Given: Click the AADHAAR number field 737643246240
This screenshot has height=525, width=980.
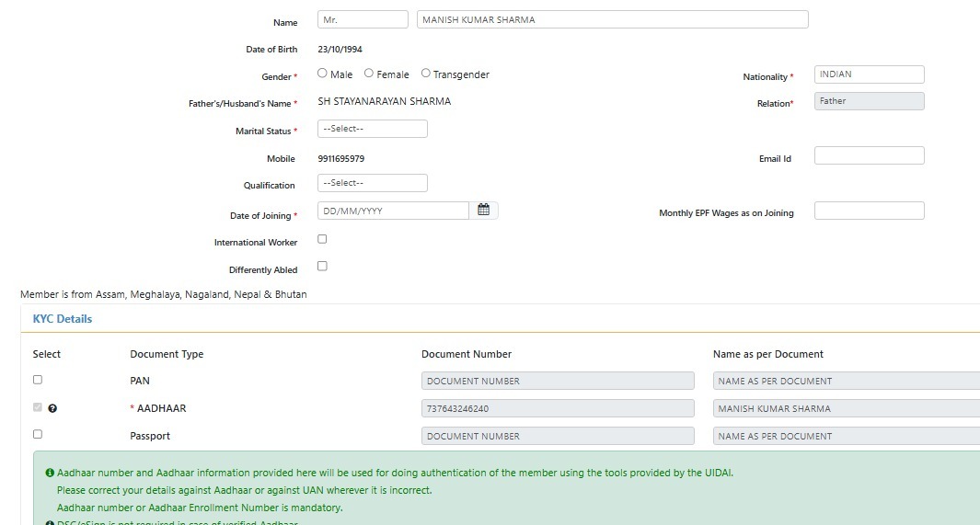Looking at the screenshot, I should coord(558,408).
